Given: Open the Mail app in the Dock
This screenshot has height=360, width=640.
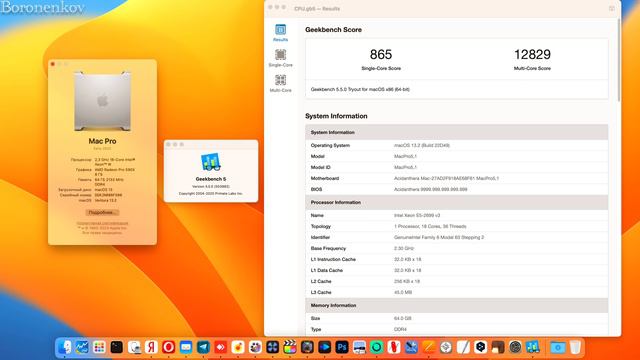Looking at the screenshot, I should pos(186,347).
